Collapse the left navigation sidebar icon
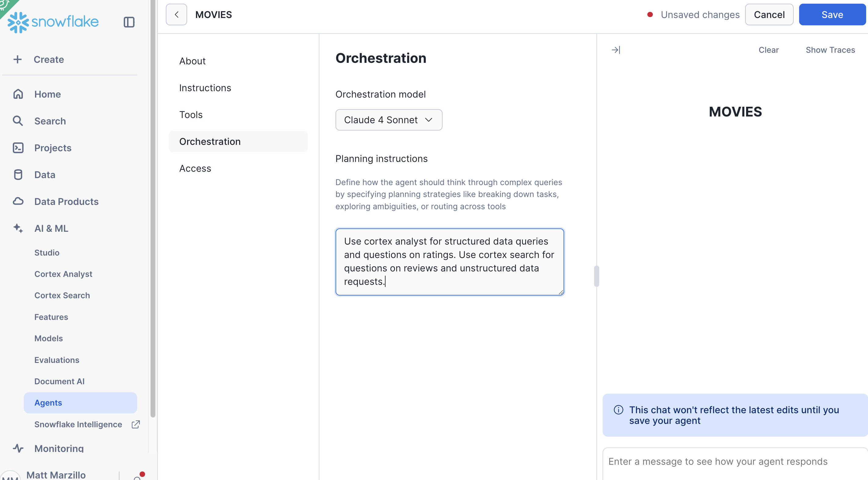The height and width of the screenshot is (480, 868). coord(129,22)
